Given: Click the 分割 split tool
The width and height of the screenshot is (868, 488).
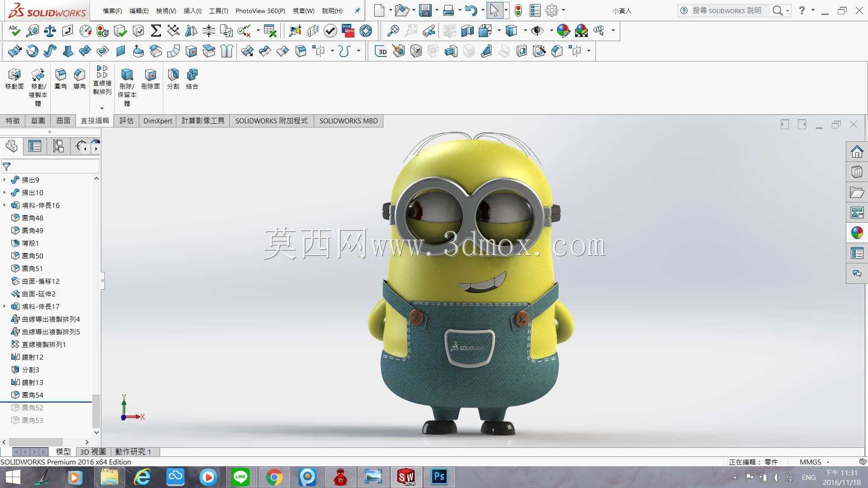Looking at the screenshot, I should click(173, 79).
